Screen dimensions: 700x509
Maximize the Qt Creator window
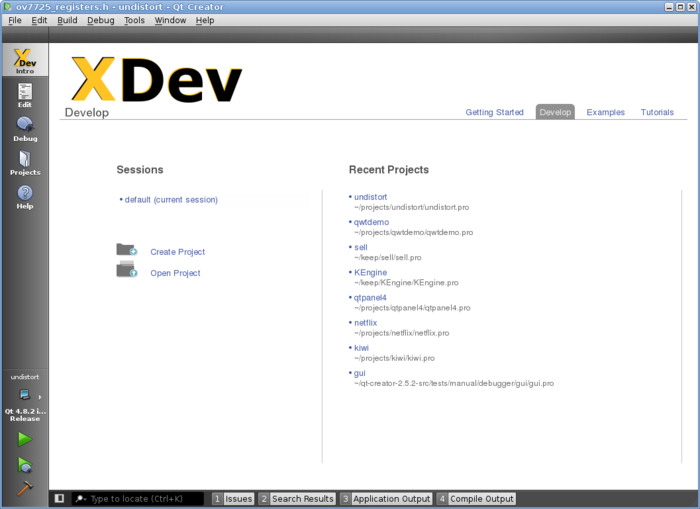pyautogui.click(x=680, y=7)
